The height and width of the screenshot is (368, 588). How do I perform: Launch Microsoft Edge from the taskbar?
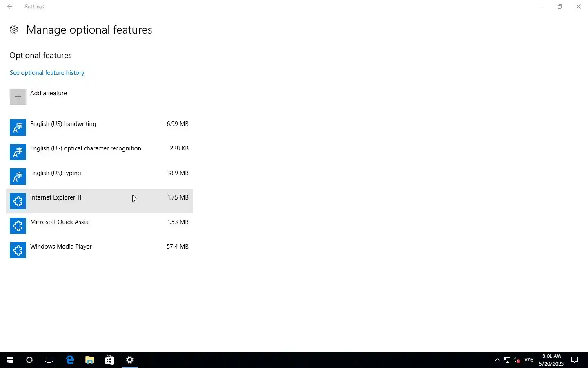click(70, 360)
